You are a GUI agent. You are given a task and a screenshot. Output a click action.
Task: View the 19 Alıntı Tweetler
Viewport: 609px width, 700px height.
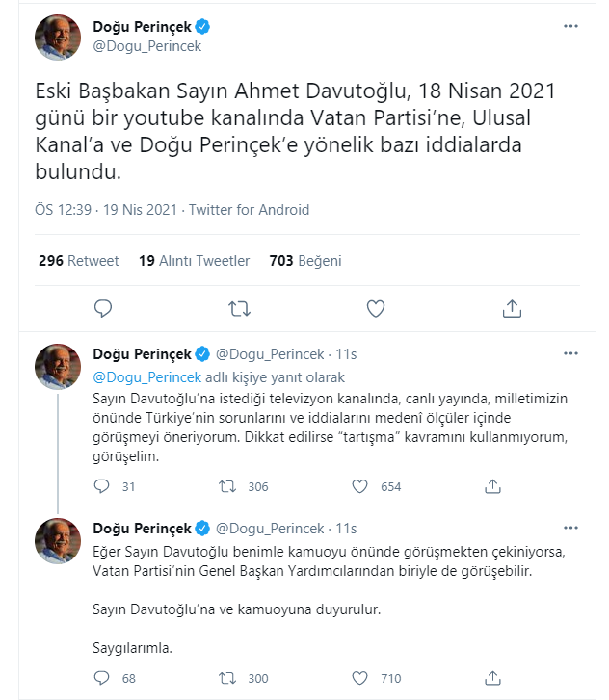[x=194, y=261]
